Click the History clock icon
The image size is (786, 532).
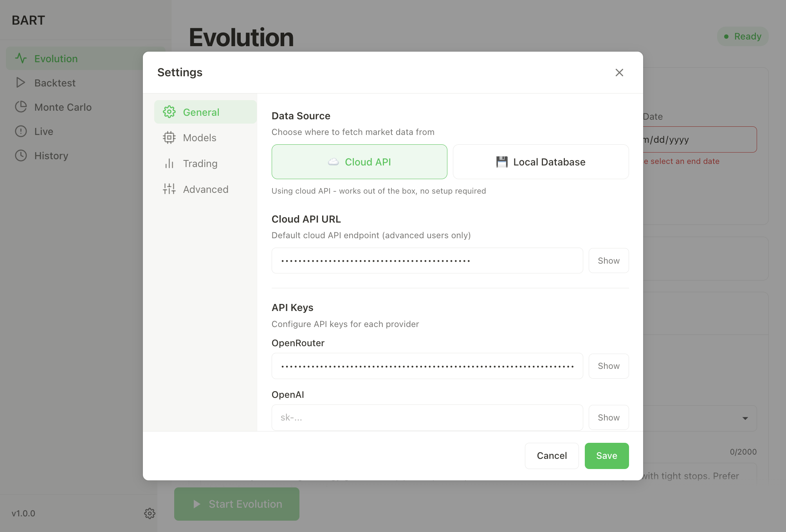tap(20, 155)
